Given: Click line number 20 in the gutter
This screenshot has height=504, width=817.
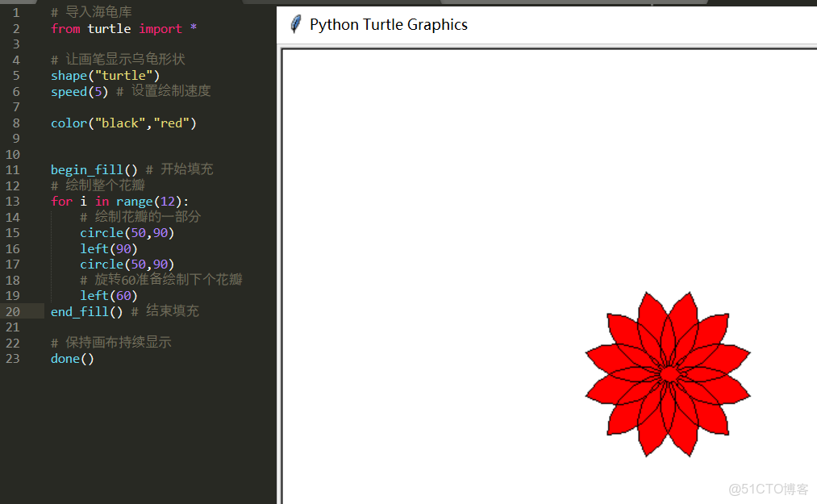Looking at the screenshot, I should pos(13,312).
